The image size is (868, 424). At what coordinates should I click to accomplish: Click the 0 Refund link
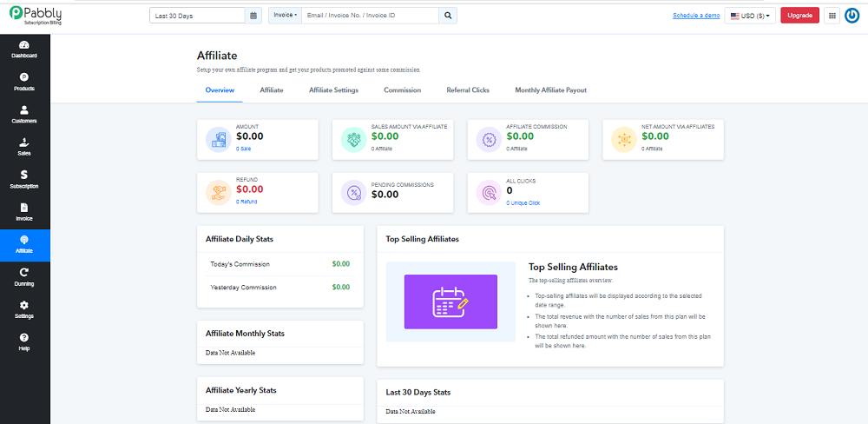(x=247, y=202)
